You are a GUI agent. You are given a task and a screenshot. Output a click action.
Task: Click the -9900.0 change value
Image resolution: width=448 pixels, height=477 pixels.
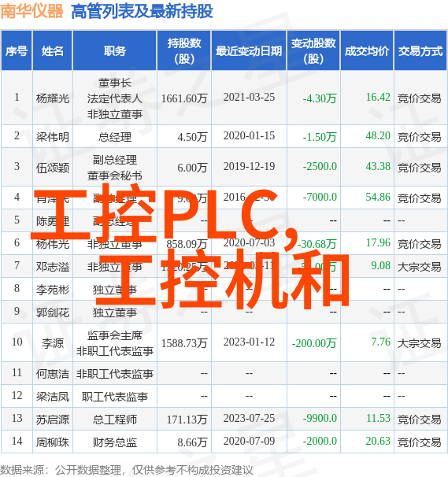[320, 418]
